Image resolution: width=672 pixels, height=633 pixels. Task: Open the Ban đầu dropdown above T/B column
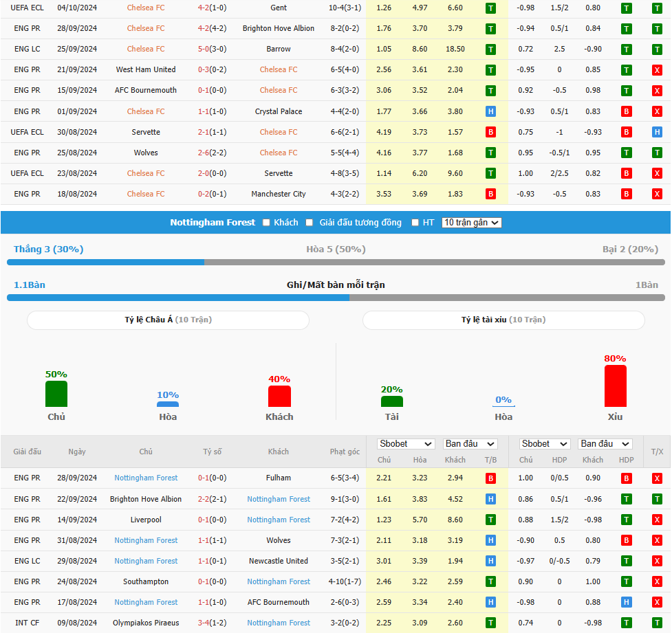(470, 444)
